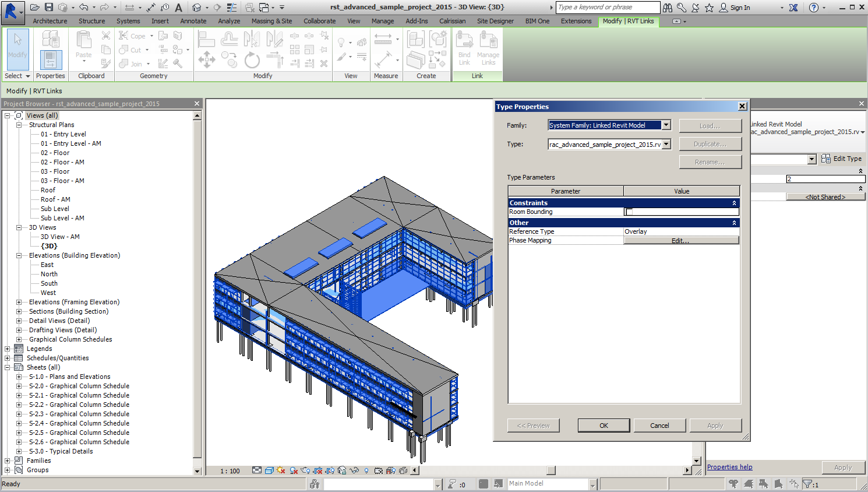
Task: Open the Help question mark icon
Action: (x=814, y=8)
